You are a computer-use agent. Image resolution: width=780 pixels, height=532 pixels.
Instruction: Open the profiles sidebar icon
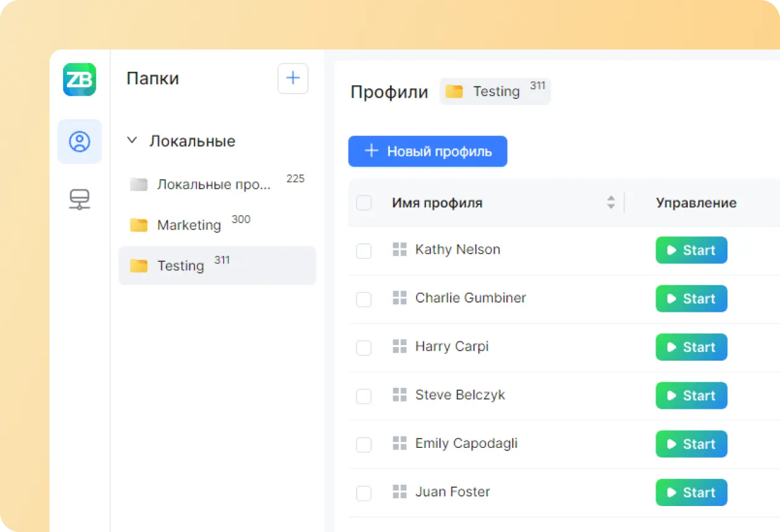79,142
